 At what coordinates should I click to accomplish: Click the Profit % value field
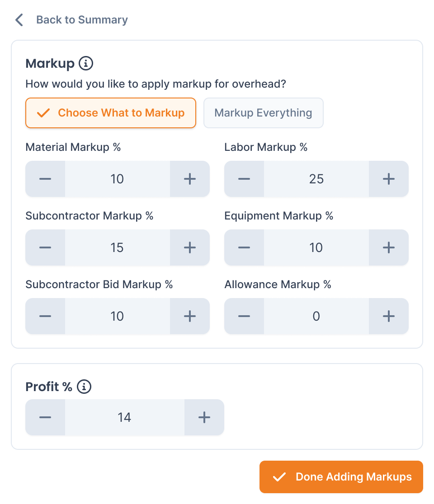(124, 417)
